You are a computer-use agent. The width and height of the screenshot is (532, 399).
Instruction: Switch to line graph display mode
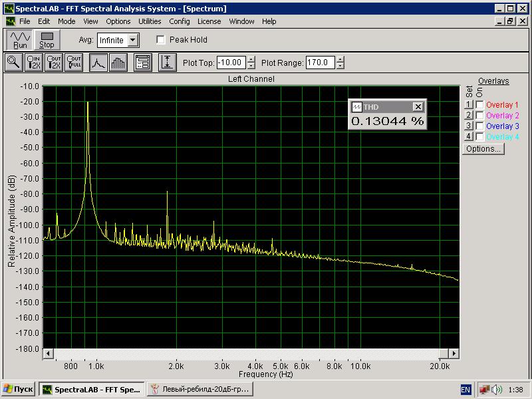tap(98, 63)
